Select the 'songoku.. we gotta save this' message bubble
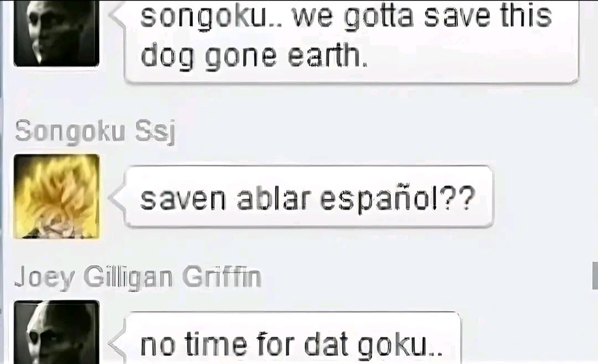598x364 pixels. [351, 41]
